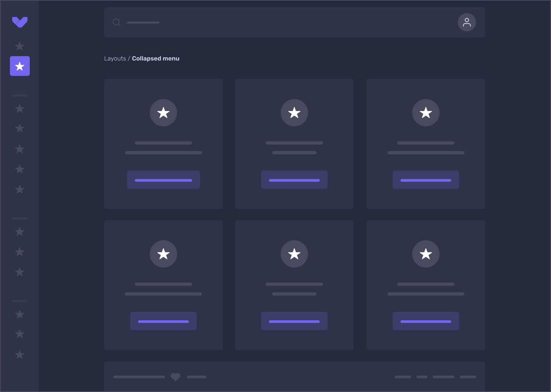Select the star icon in the first card
This screenshot has width=551, height=392.
(x=163, y=112)
